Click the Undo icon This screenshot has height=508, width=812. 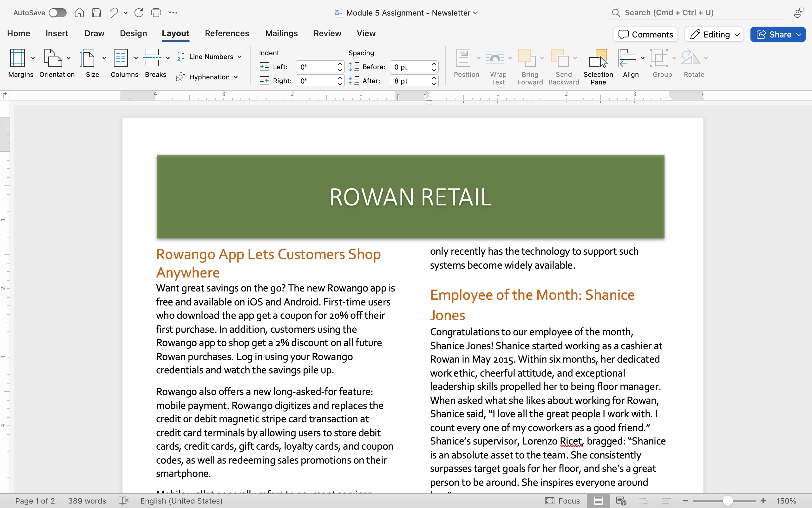[114, 13]
